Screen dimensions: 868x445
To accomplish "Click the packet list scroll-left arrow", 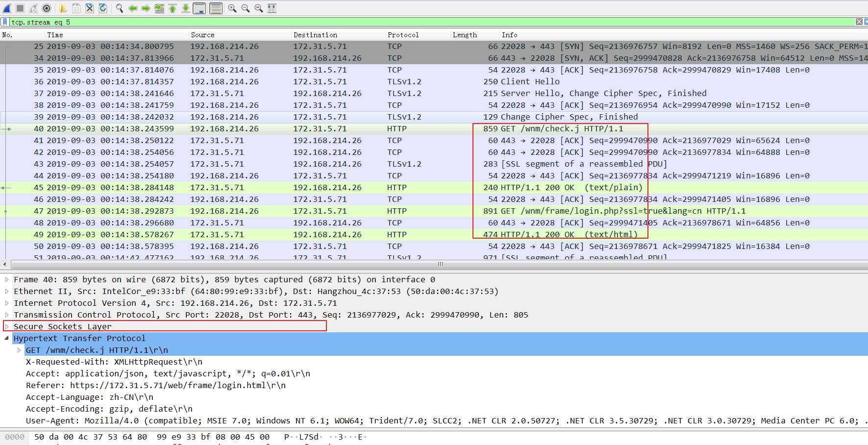I will point(5,264).
